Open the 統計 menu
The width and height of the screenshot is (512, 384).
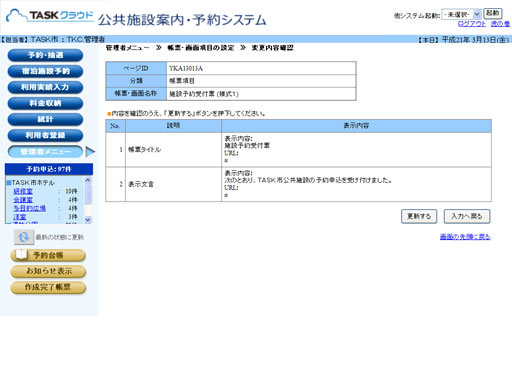click(x=45, y=119)
